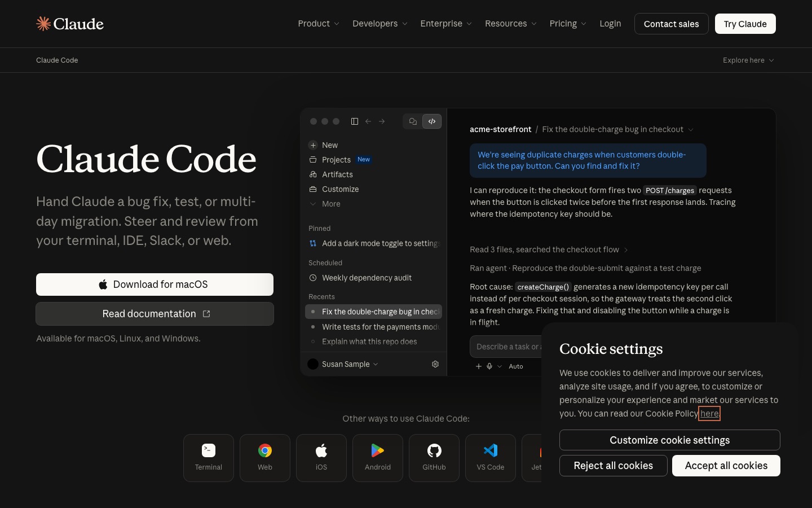
Task: Select the VS Code tile
Action: 491,458
